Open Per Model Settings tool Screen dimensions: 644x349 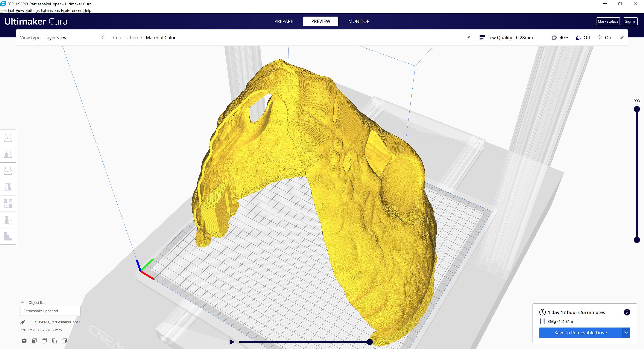(8, 203)
